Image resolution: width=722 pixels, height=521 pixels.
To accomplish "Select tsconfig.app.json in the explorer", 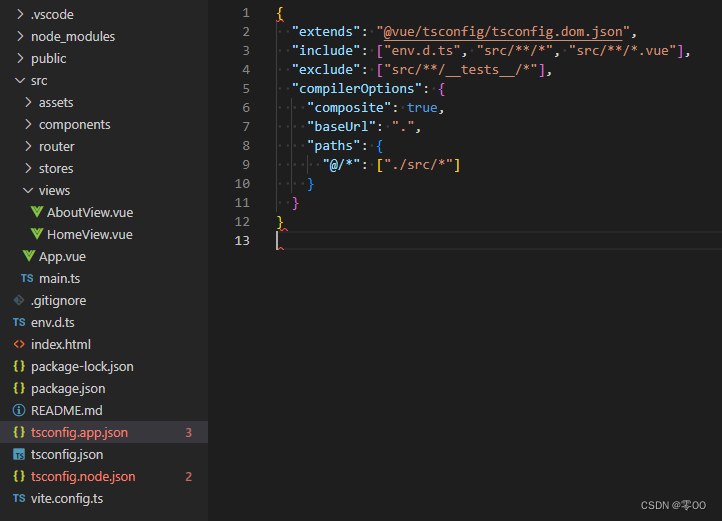I will pos(104,432).
